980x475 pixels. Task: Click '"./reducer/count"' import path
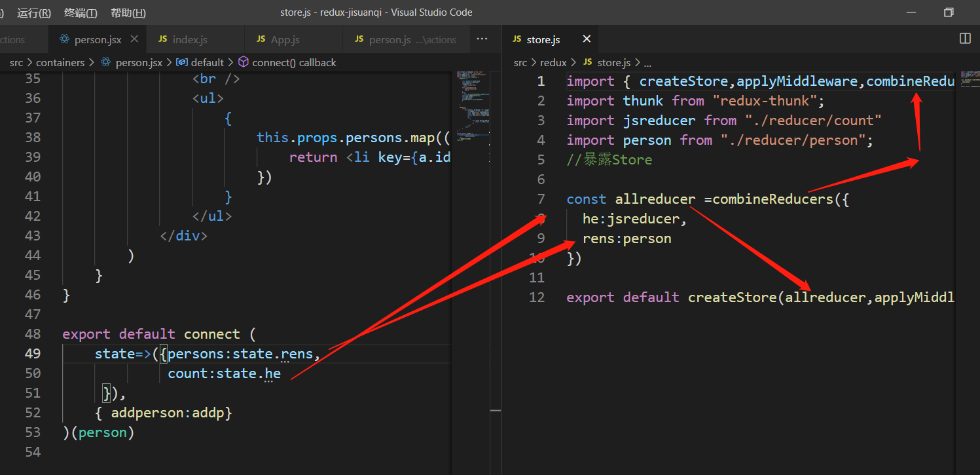[814, 121]
